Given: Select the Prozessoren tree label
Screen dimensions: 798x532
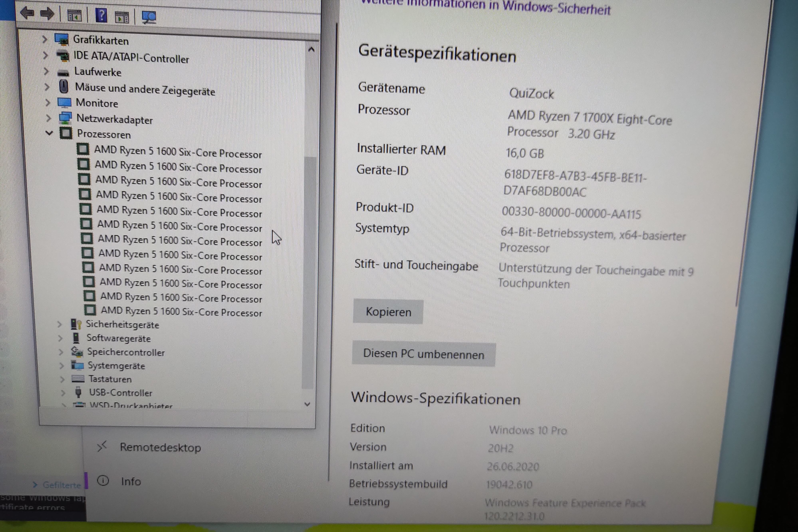Looking at the screenshot, I should click(104, 134).
